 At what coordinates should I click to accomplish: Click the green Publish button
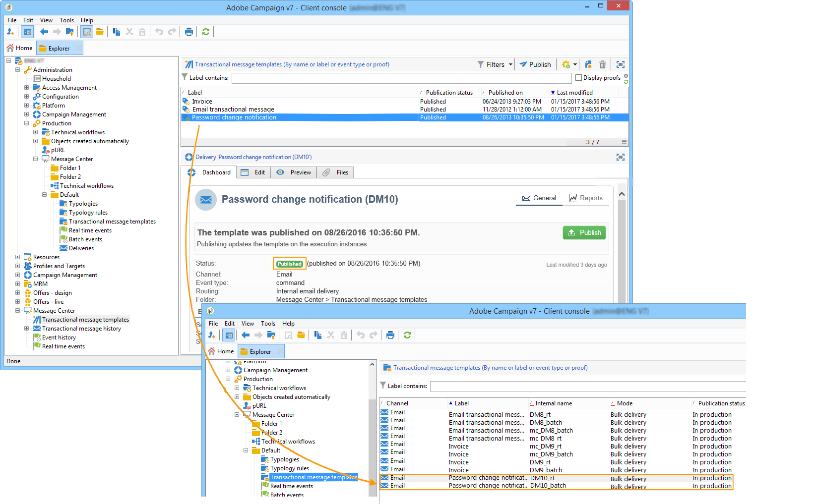pyautogui.click(x=584, y=233)
